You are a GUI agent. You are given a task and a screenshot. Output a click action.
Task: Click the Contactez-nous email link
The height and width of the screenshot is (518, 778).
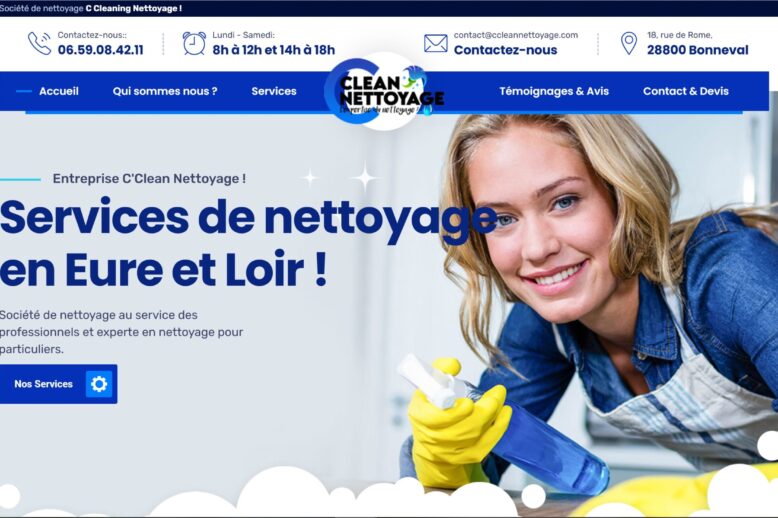[505, 50]
